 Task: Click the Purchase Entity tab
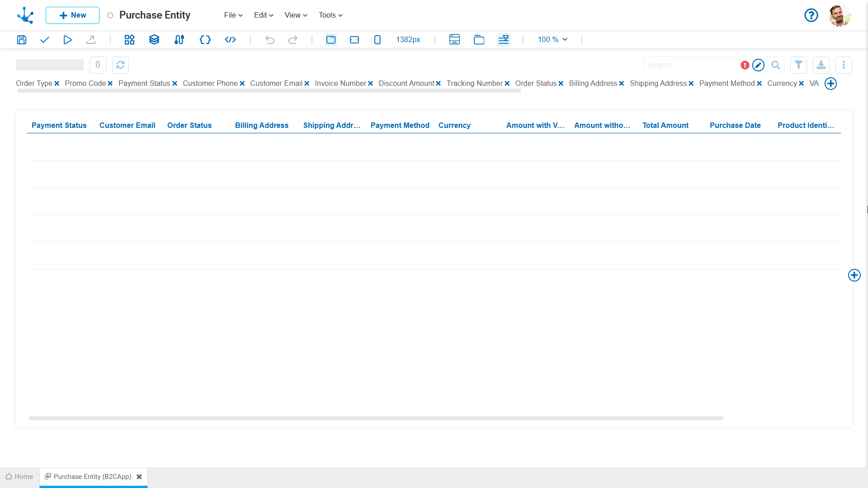92,477
